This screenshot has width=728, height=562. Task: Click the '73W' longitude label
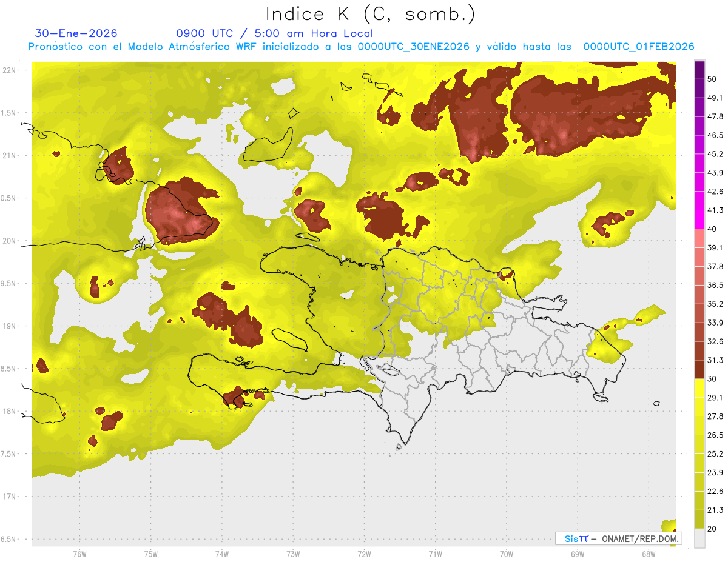tap(293, 554)
